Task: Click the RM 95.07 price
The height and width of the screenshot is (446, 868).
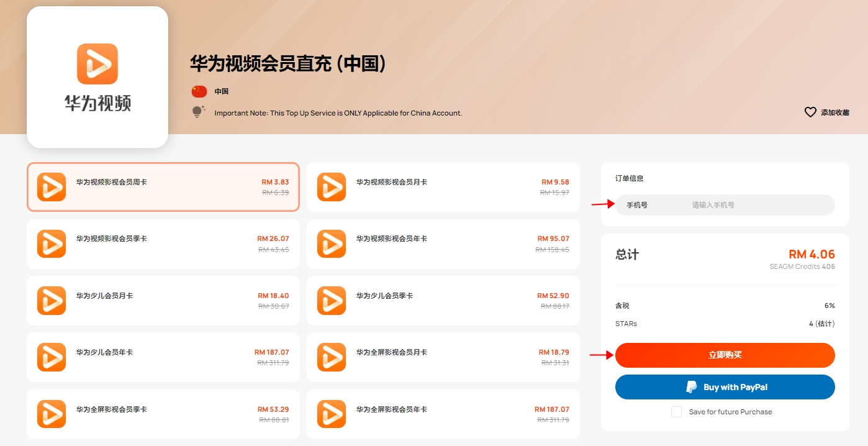Action: click(553, 239)
